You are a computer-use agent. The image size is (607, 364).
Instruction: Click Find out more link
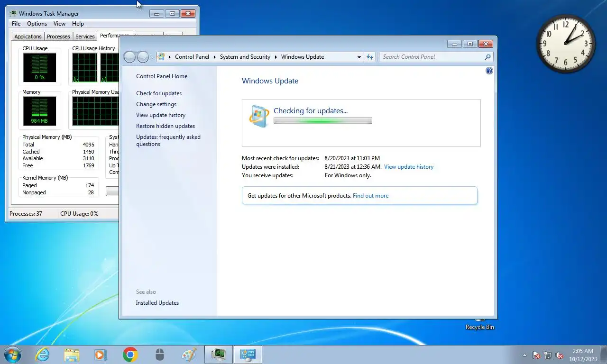click(370, 196)
